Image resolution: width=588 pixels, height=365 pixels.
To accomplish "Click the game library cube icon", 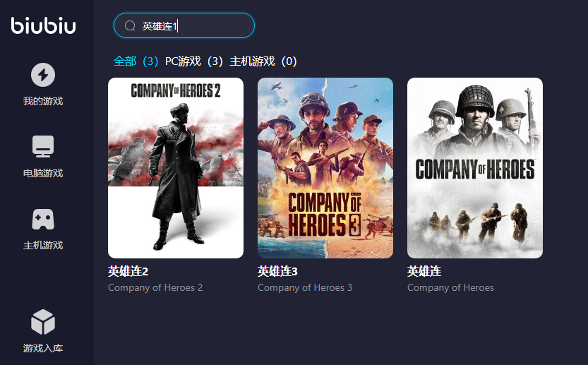I will coord(43,322).
